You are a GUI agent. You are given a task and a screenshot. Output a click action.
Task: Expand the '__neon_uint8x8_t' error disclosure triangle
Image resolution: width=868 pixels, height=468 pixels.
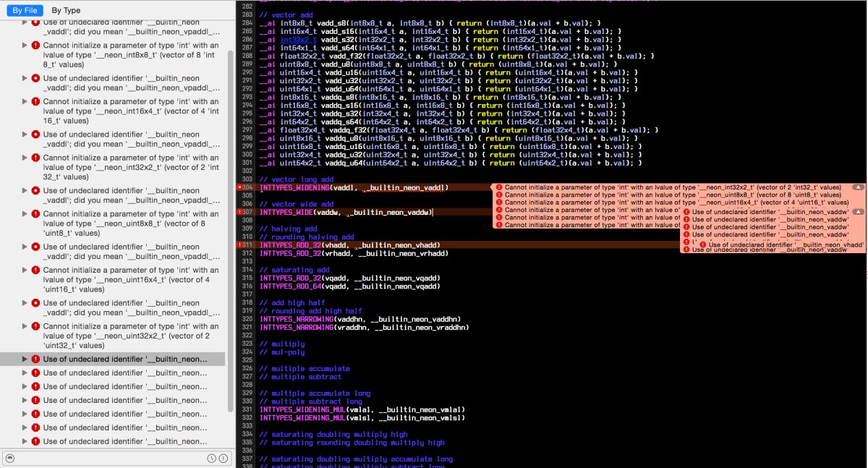[25, 214]
